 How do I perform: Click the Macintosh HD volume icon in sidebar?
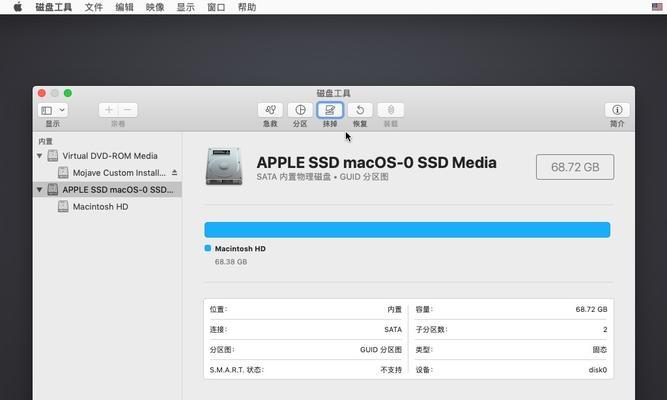[x=63, y=206]
